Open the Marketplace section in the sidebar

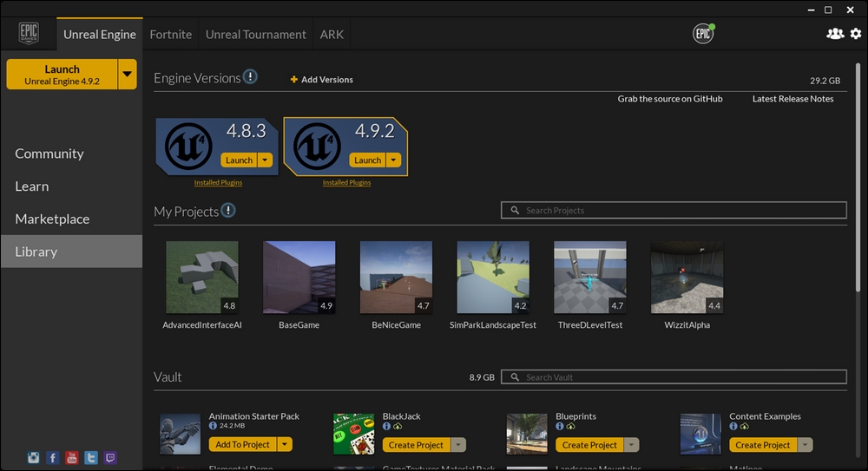click(x=52, y=219)
